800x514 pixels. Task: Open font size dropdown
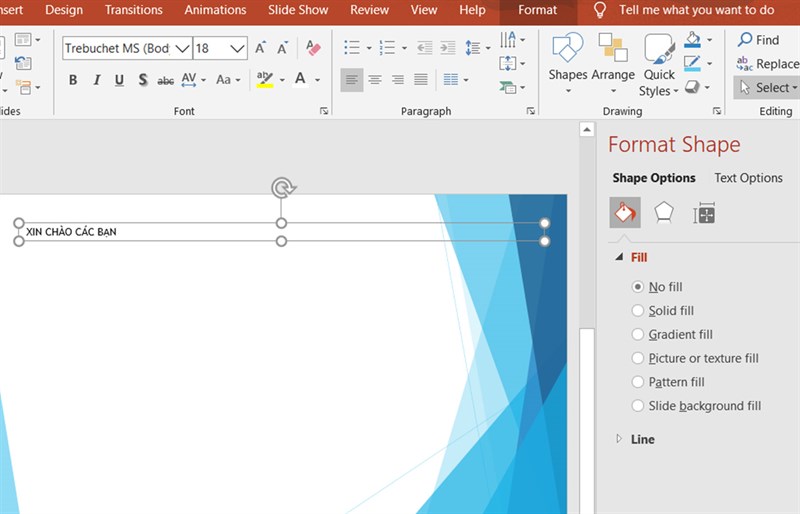click(x=237, y=48)
